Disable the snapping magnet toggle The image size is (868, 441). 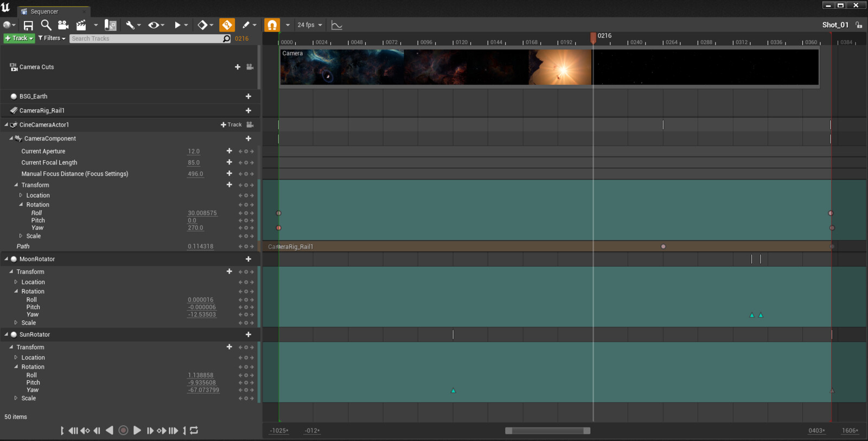pos(272,25)
